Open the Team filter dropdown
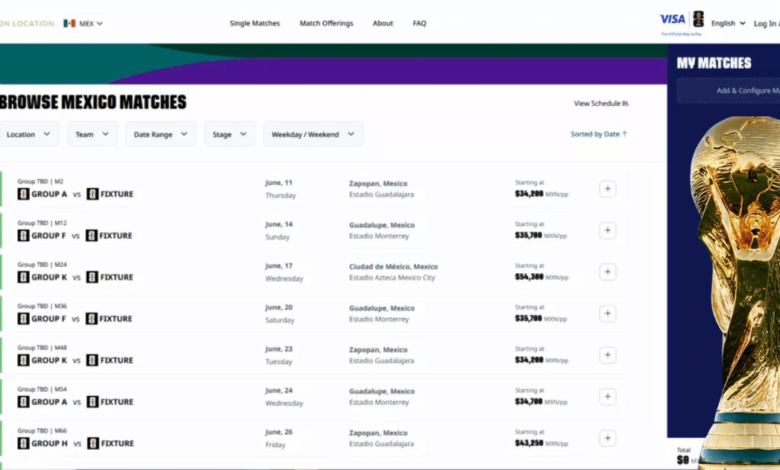The width and height of the screenshot is (780, 470). pos(92,134)
